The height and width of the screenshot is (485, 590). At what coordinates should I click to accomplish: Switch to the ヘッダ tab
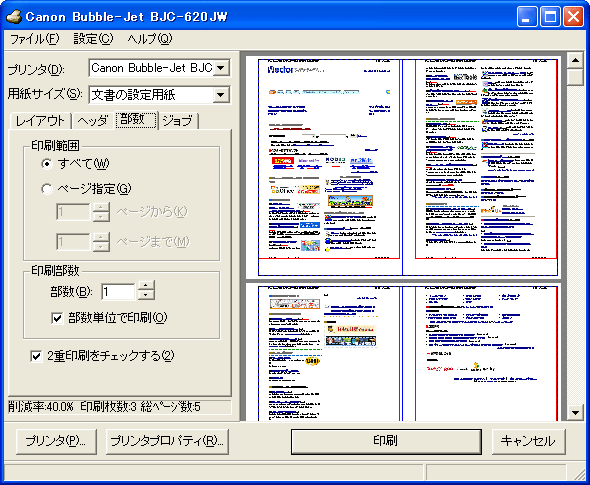coord(92,121)
